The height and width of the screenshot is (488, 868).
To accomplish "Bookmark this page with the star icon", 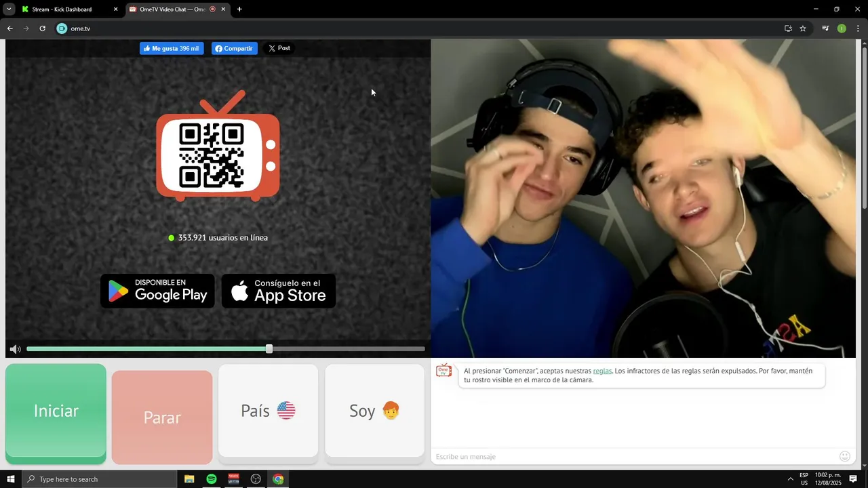I will click(803, 28).
